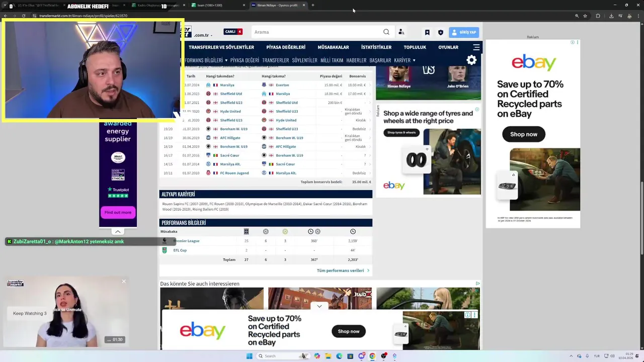Open Microsoft Edge from the taskbar
The height and width of the screenshot is (362, 644).
coord(339,356)
